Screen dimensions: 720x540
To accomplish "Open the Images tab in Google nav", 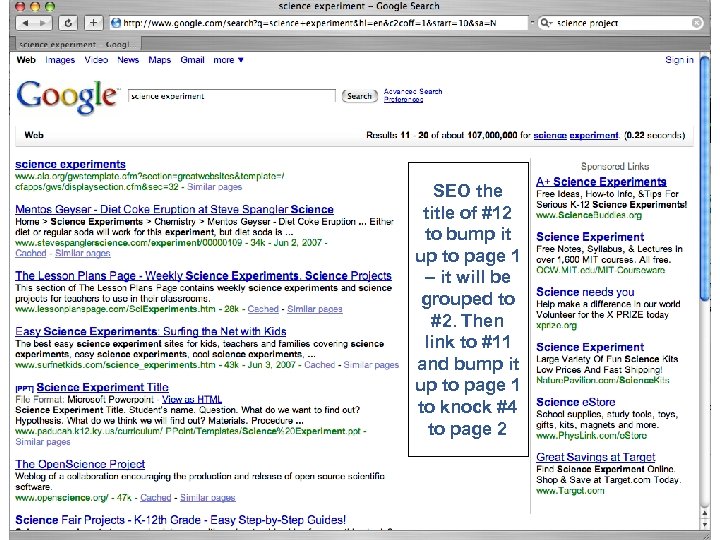I will coord(60,60).
